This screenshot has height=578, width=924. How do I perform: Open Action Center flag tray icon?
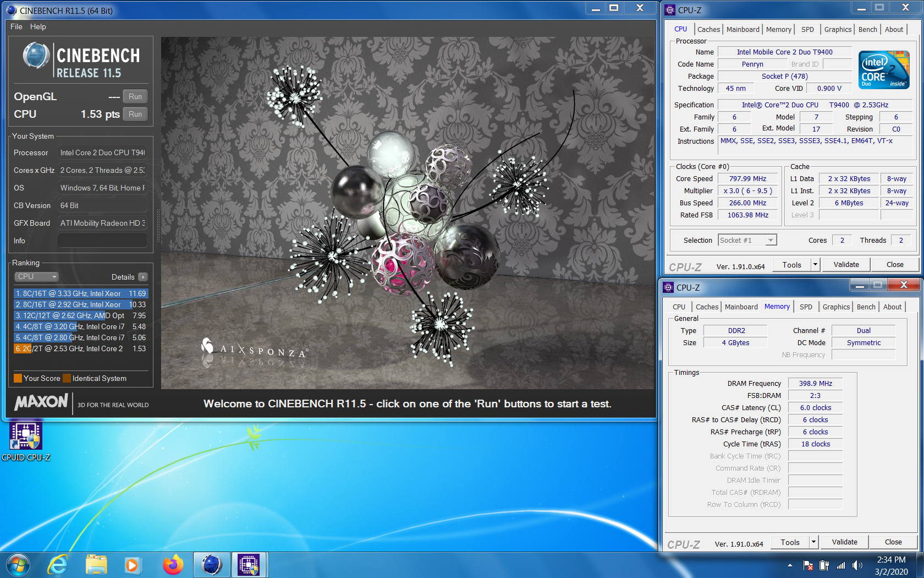pyautogui.click(x=808, y=565)
